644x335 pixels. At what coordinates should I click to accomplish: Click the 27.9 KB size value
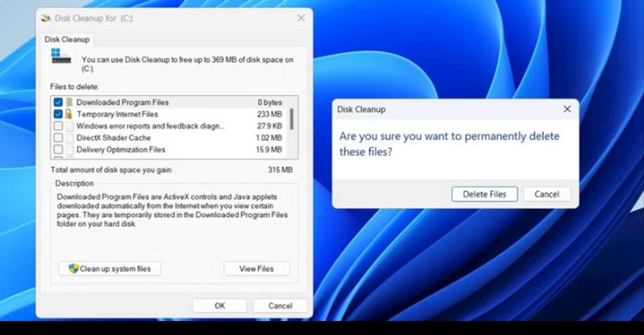click(x=269, y=126)
